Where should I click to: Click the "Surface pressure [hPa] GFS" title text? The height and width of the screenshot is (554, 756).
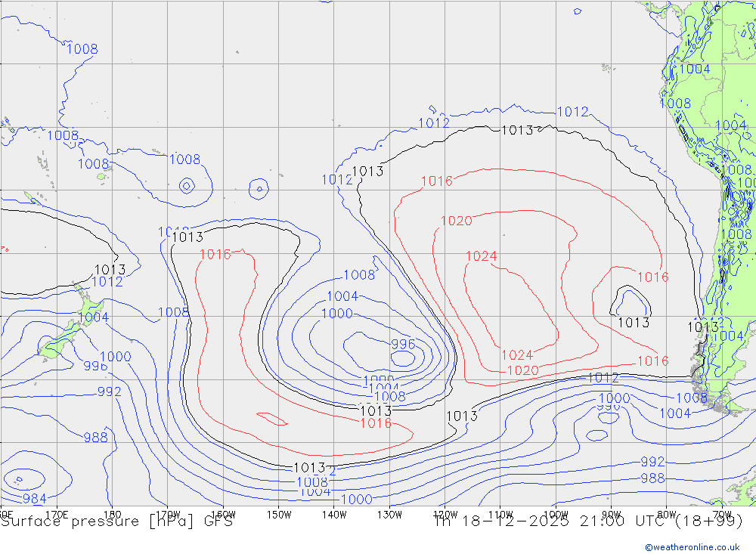(117, 522)
